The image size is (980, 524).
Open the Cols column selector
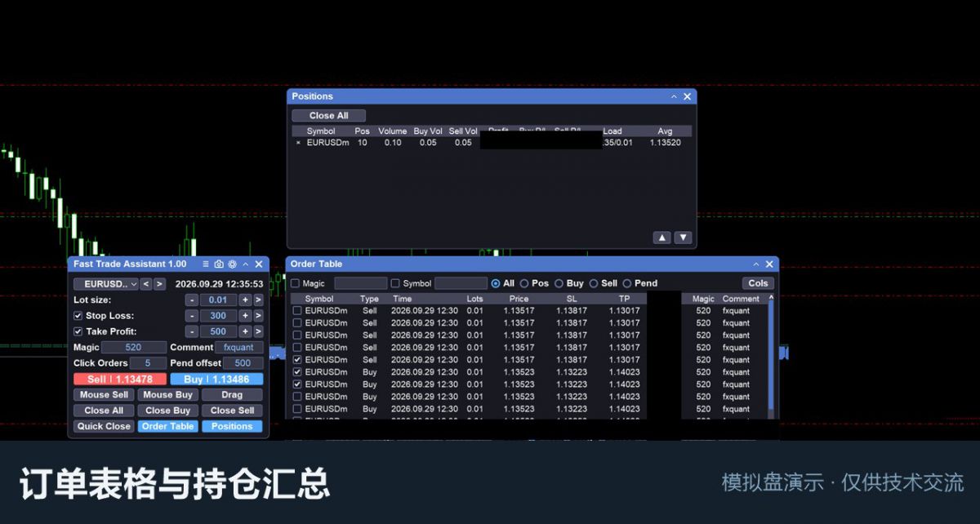(758, 283)
